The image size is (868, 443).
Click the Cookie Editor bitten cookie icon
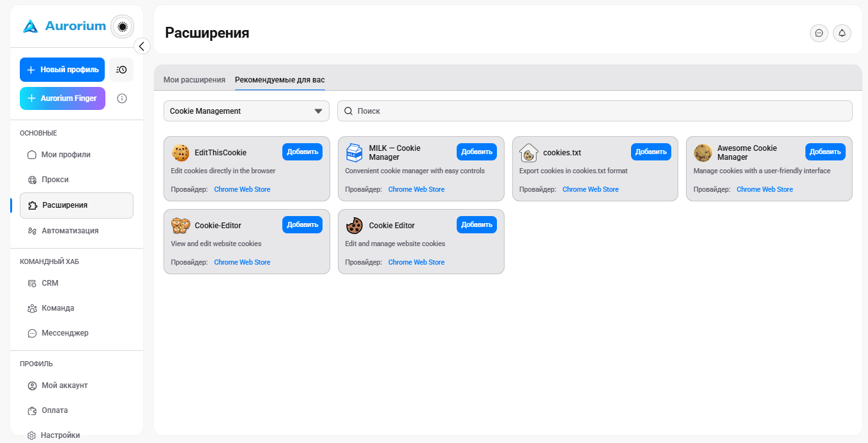(x=354, y=226)
